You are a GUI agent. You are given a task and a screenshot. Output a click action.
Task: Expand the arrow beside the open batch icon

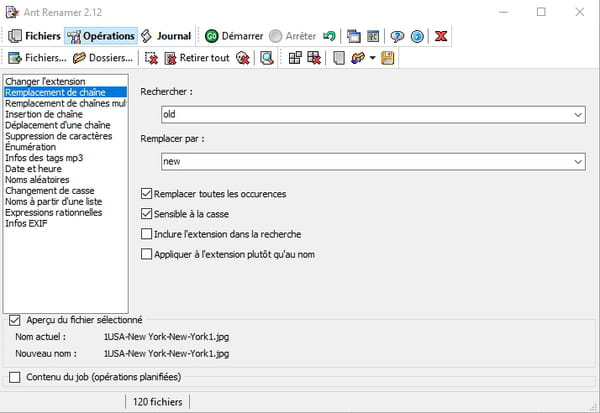pos(372,58)
